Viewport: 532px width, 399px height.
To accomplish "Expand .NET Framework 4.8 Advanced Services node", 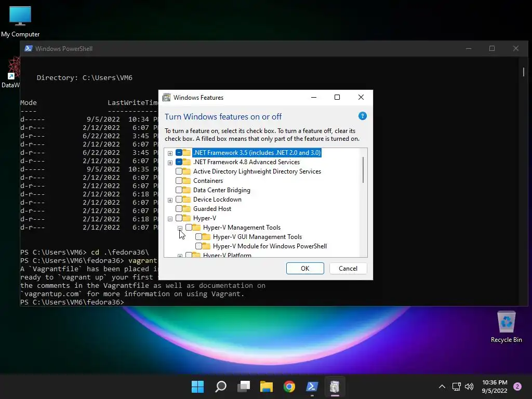I will 170,163.
